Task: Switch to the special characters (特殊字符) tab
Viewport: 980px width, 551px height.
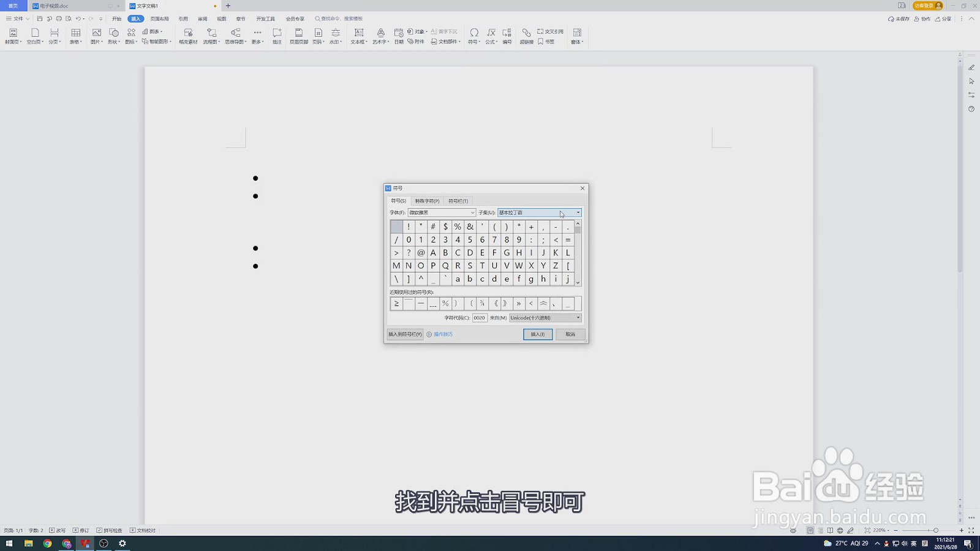Action: 427,201
